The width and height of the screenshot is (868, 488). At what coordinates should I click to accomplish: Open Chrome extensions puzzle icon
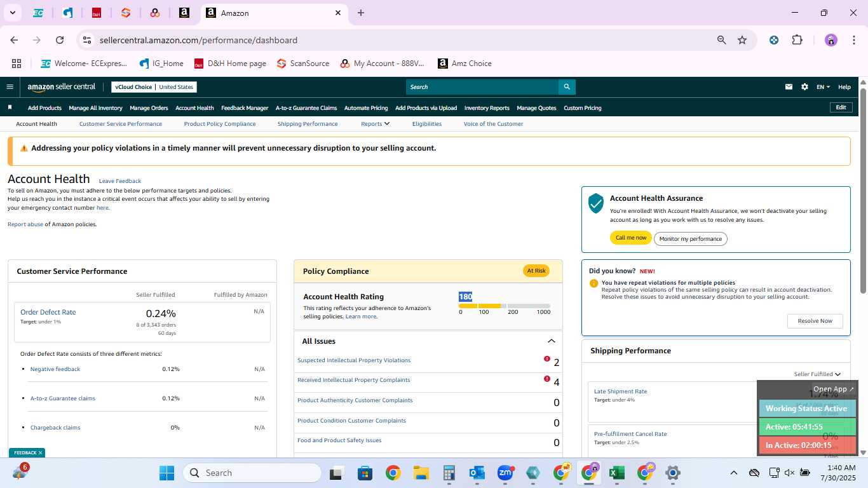(797, 40)
